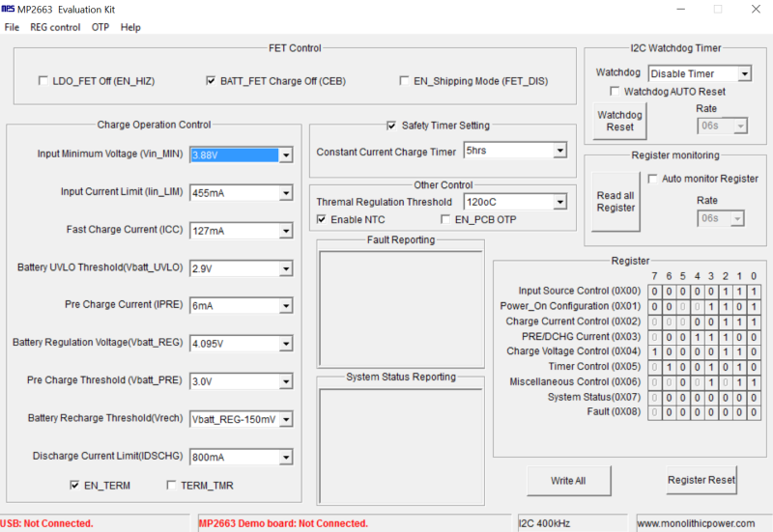Expand Battery Recharge Threshold dropdown

(286, 419)
